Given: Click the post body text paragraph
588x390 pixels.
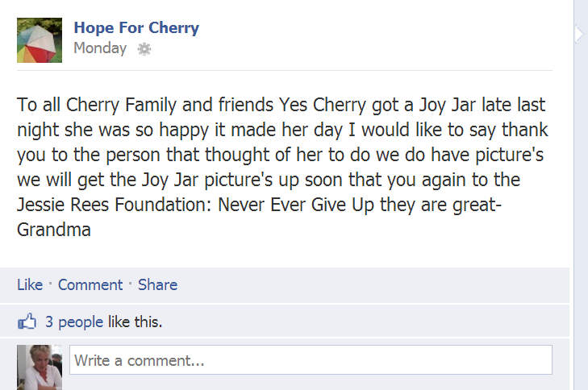Looking at the screenshot, I should click(283, 167).
